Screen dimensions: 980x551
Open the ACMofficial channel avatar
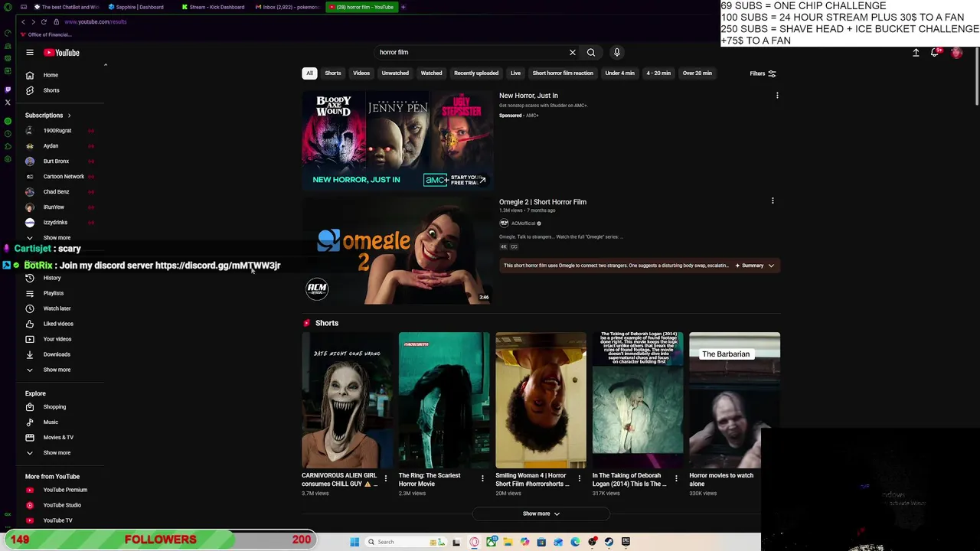tap(504, 223)
